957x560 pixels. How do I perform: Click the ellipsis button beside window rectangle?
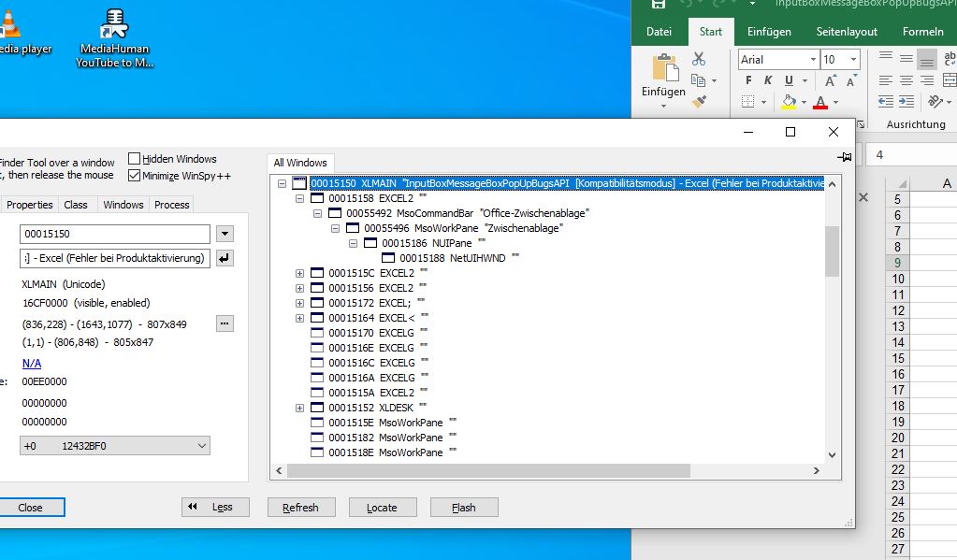225,323
